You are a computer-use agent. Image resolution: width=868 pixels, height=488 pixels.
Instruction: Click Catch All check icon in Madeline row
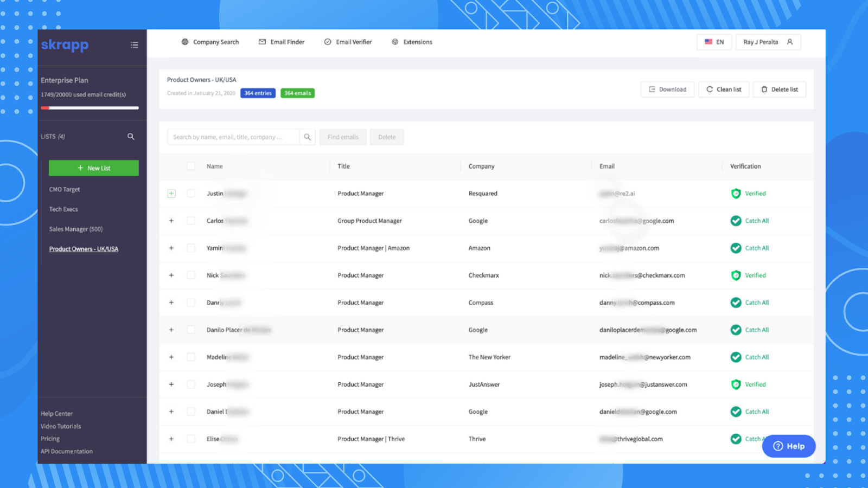[736, 357]
